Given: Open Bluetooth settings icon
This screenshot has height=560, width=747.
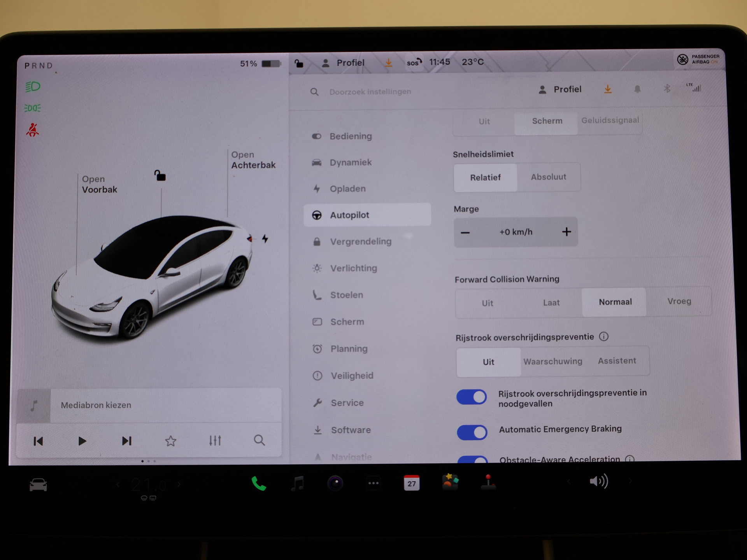Looking at the screenshot, I should click(x=667, y=89).
